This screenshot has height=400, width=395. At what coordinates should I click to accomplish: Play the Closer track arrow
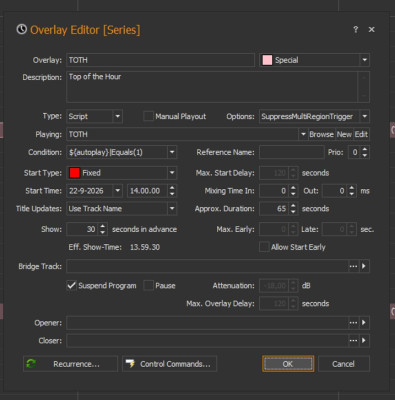click(x=364, y=341)
